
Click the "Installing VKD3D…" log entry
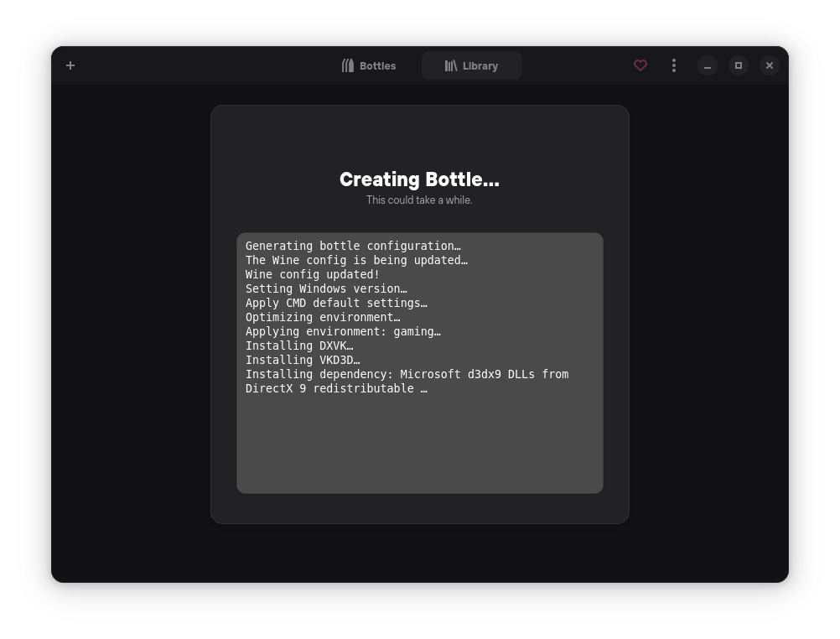[303, 360]
